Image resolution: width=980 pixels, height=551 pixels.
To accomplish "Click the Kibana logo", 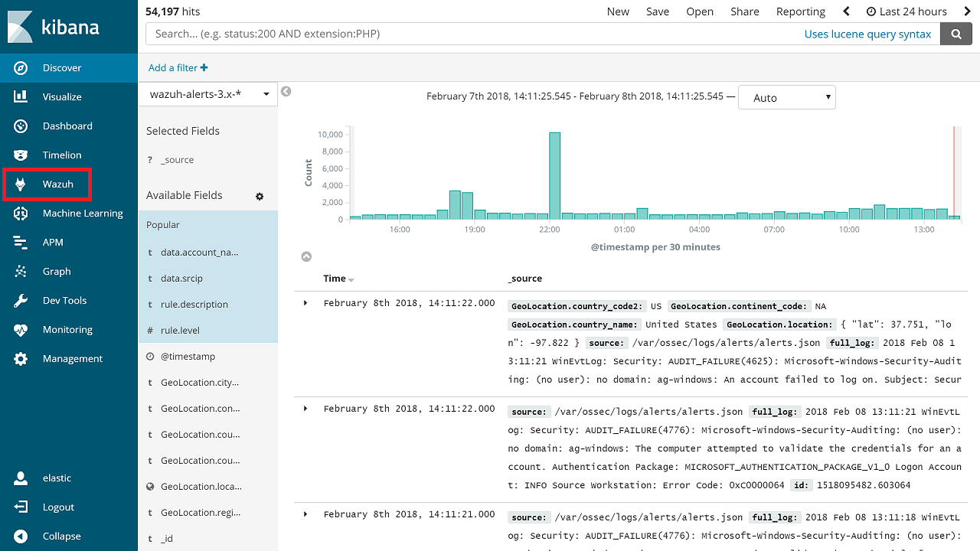I will [54, 28].
